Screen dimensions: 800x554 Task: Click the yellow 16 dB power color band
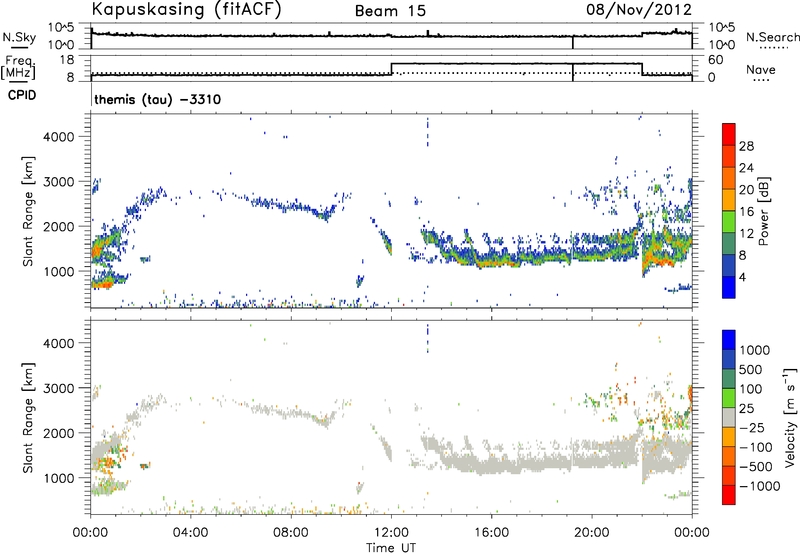point(729,200)
